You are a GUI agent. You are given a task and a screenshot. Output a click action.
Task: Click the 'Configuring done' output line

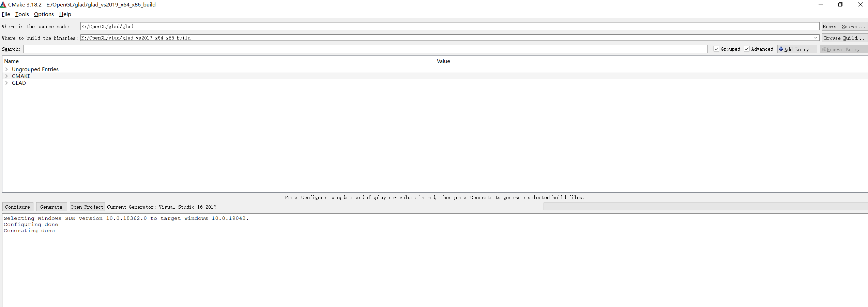[x=31, y=225]
